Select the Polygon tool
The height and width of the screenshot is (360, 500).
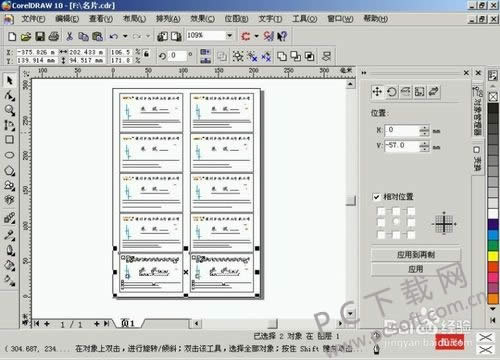point(9,171)
